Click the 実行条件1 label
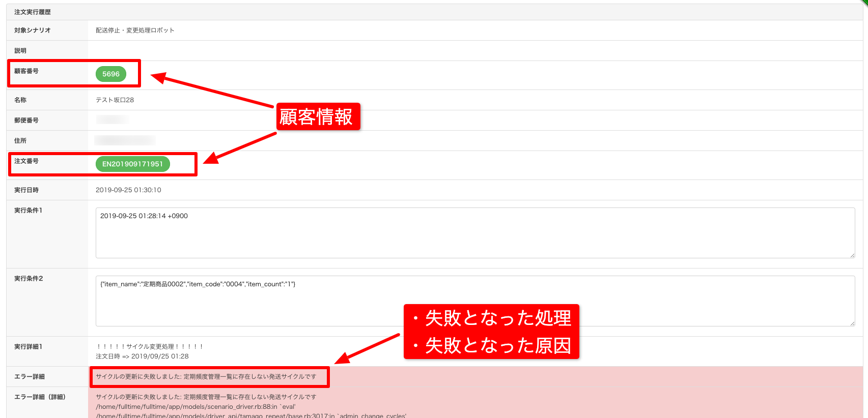 [x=29, y=210]
